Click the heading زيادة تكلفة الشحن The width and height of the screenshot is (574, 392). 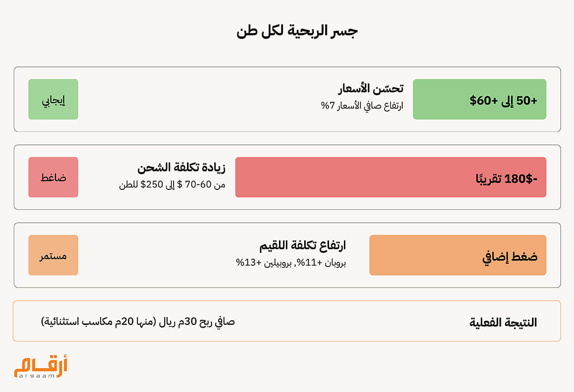[181, 168]
